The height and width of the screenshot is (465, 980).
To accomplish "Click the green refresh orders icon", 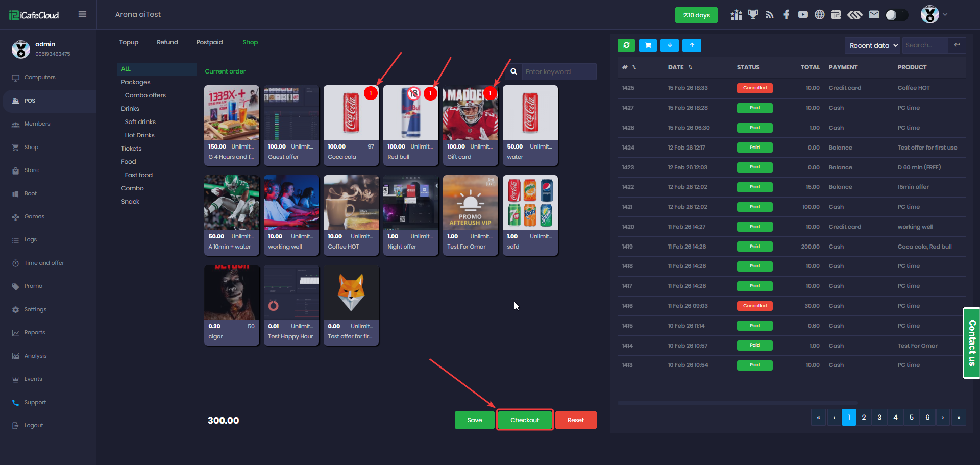I will (x=626, y=45).
